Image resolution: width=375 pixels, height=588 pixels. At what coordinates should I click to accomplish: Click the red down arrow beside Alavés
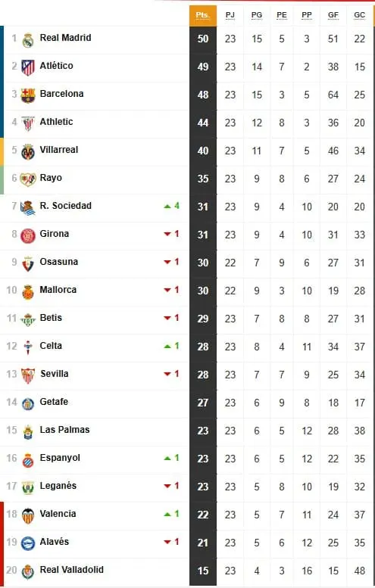tap(167, 542)
